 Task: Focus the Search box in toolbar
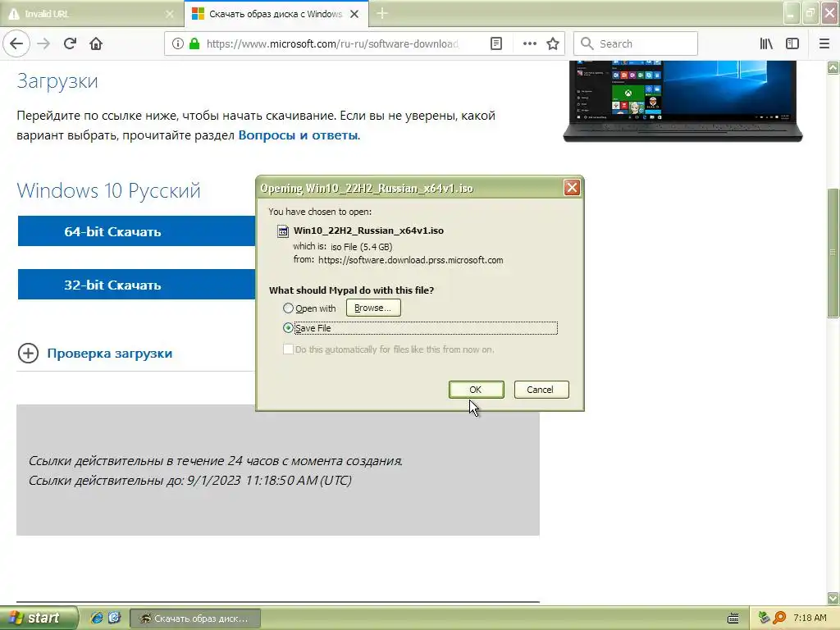tap(636, 43)
